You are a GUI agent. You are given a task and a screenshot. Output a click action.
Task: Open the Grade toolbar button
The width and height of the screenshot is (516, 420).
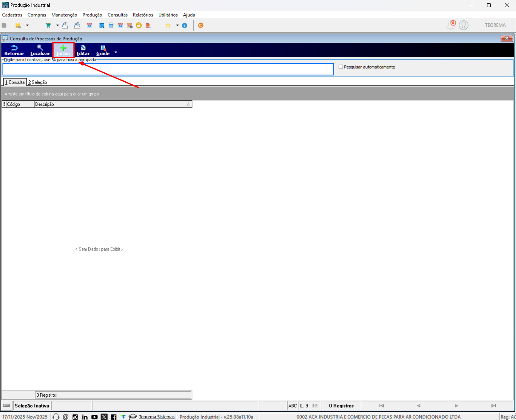pos(103,50)
